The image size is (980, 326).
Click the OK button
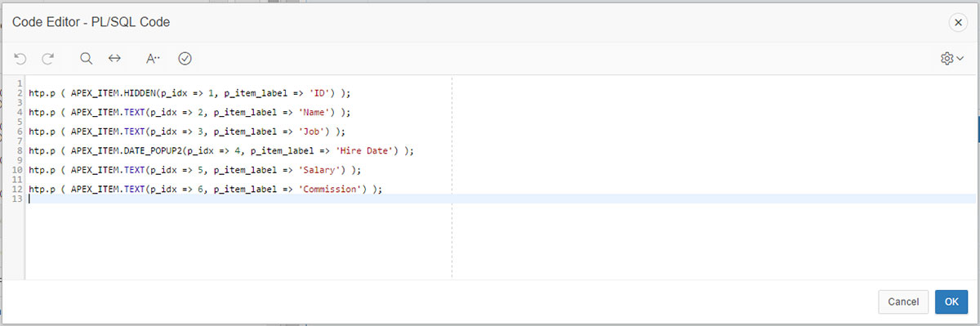pos(951,301)
